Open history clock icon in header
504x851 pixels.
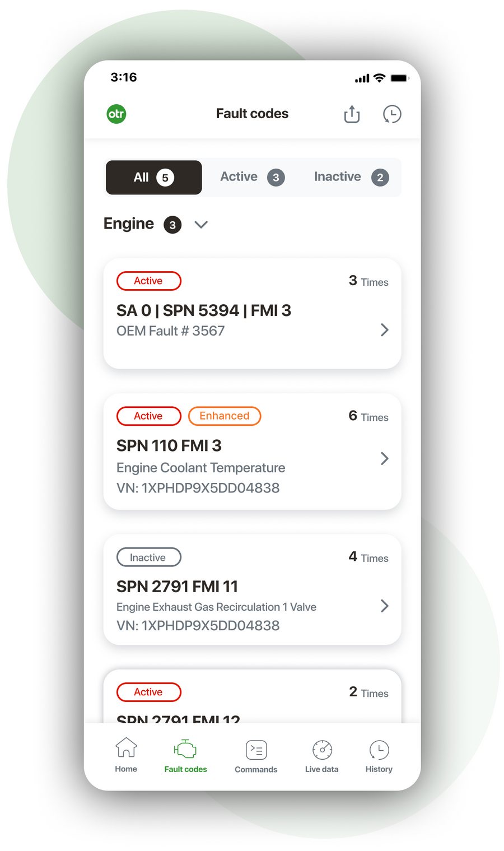[x=392, y=114]
